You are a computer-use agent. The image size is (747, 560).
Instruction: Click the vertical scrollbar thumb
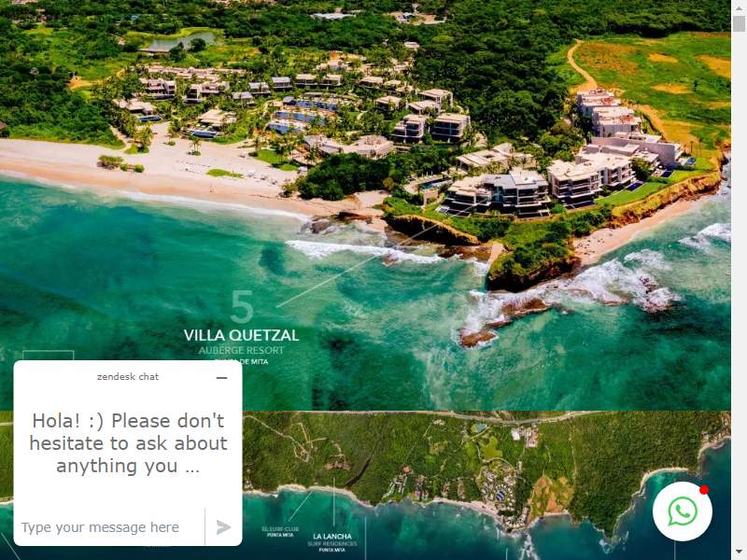pyautogui.click(x=739, y=22)
